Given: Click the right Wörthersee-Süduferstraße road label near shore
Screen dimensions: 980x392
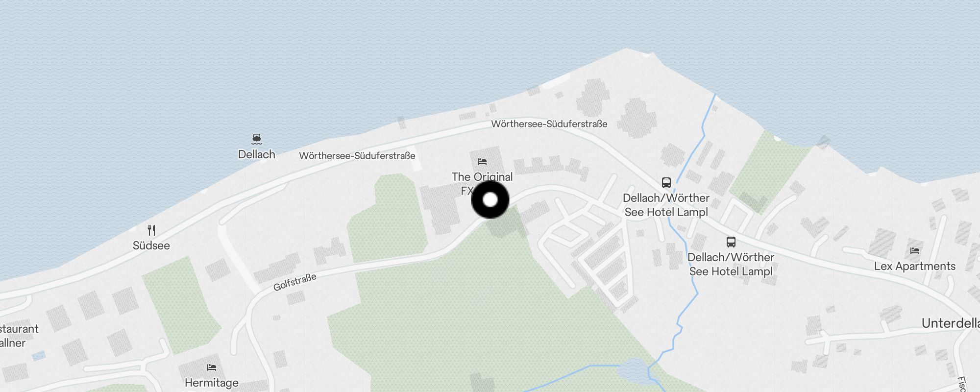Looking at the screenshot, I should 549,124.
